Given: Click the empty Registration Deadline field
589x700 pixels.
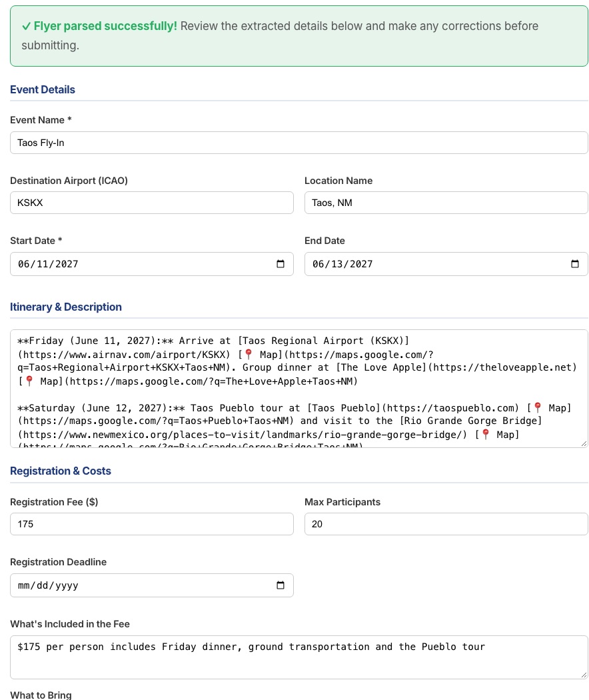Looking at the screenshot, I should [x=152, y=585].
